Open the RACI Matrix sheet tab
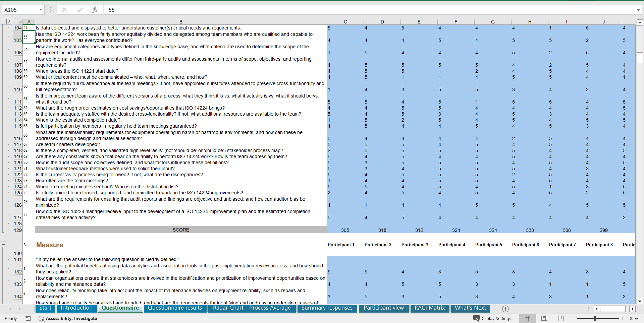 pos(430,308)
